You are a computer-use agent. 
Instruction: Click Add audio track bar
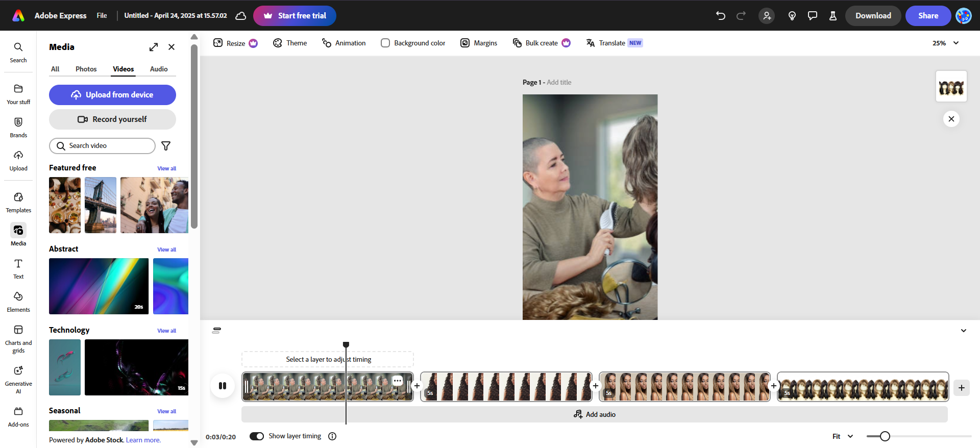coord(595,414)
